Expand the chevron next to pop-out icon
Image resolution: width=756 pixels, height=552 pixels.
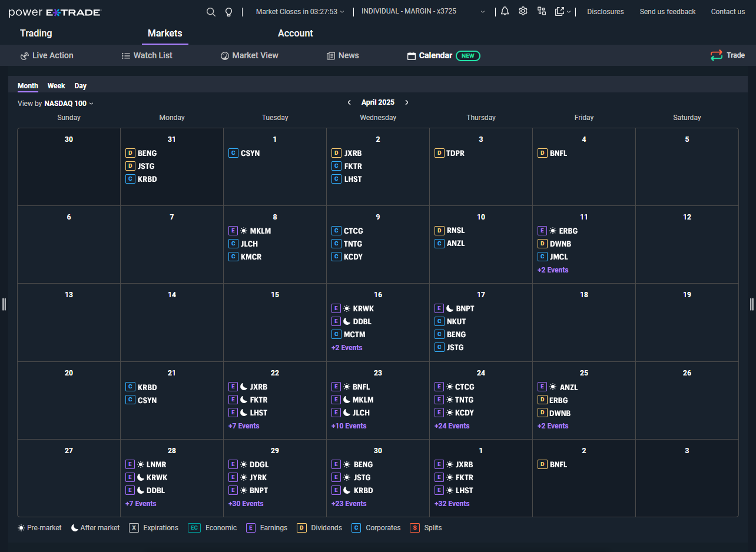[569, 12]
